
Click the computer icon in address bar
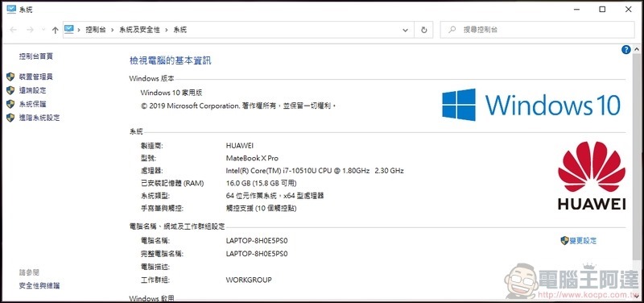pyautogui.click(x=69, y=29)
